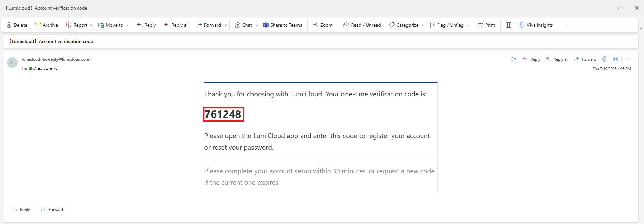This screenshot has width=644, height=224.
Task: Click Share to Teams icon
Action: pyautogui.click(x=266, y=25)
